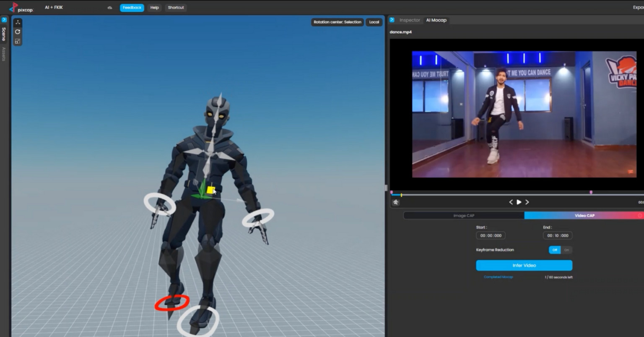The width and height of the screenshot is (644, 337).
Task: Click the Infer Video button
Action: (524, 265)
